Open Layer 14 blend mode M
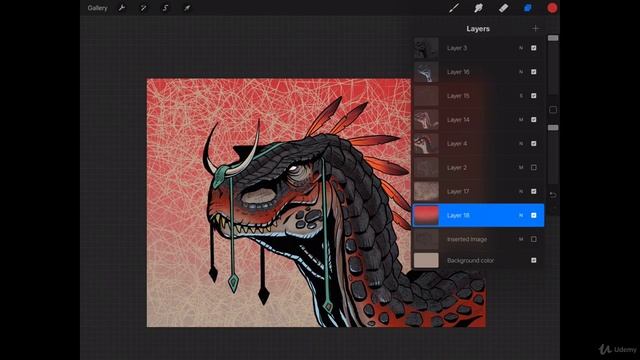This screenshot has width=640, height=360. click(x=521, y=120)
